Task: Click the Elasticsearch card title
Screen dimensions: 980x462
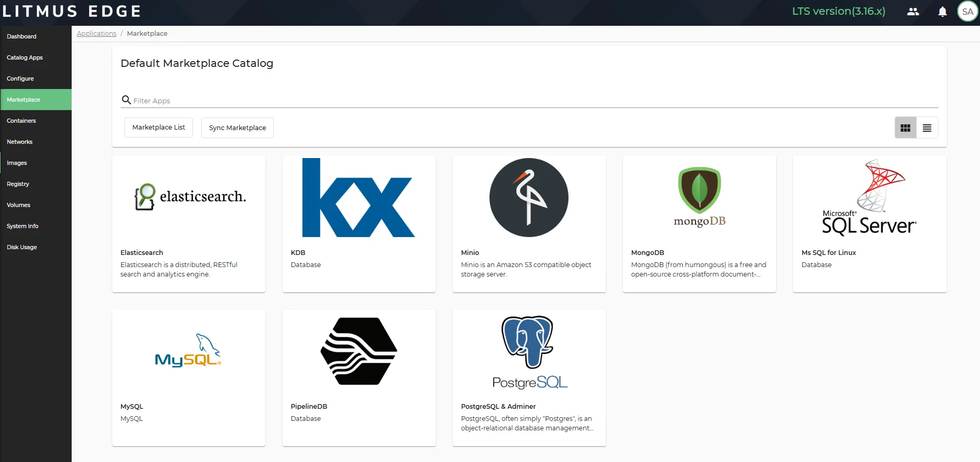Action: click(142, 253)
